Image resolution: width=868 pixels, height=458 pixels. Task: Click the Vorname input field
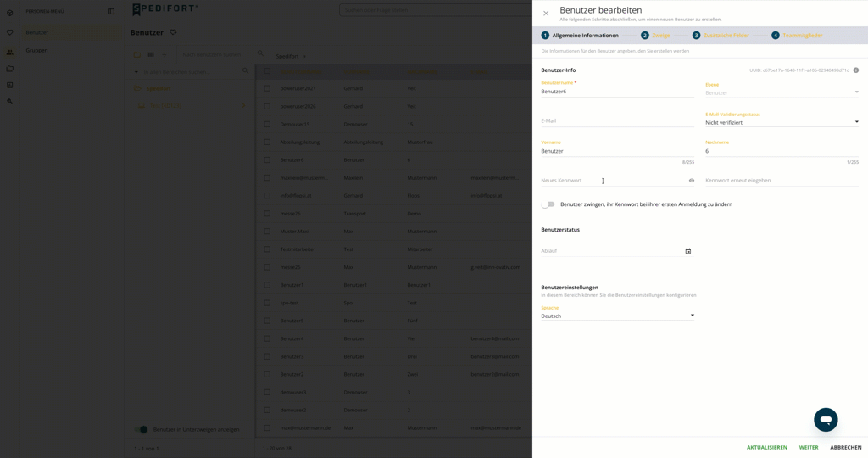pyautogui.click(x=617, y=151)
